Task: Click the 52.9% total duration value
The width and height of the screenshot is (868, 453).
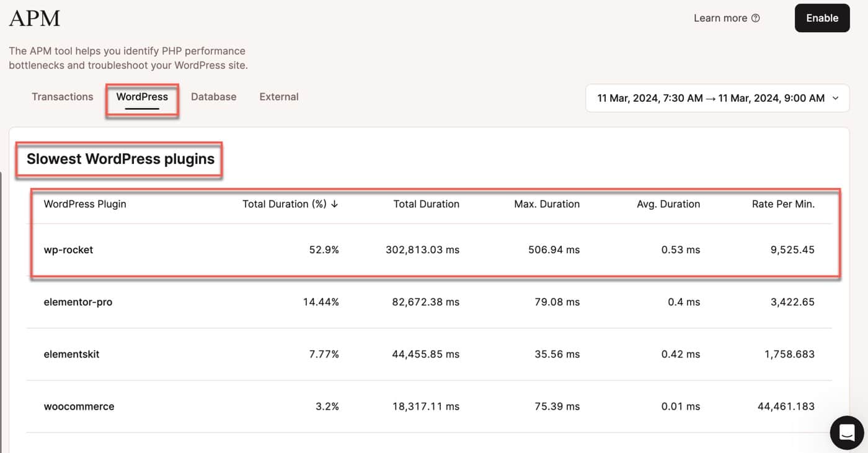Action: [324, 250]
